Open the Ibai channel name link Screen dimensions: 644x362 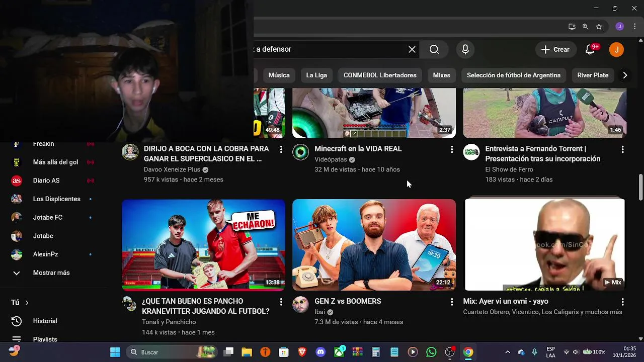pos(320,312)
